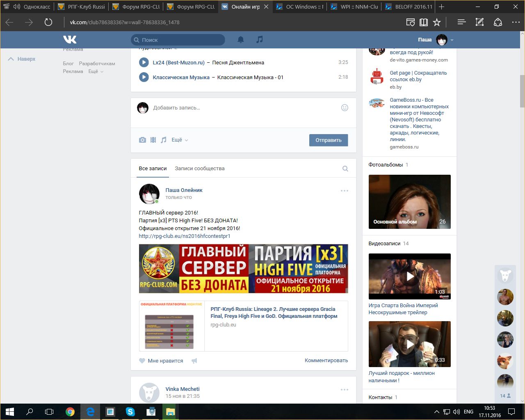
Task: Share post using megaphone icon
Action: (x=194, y=361)
